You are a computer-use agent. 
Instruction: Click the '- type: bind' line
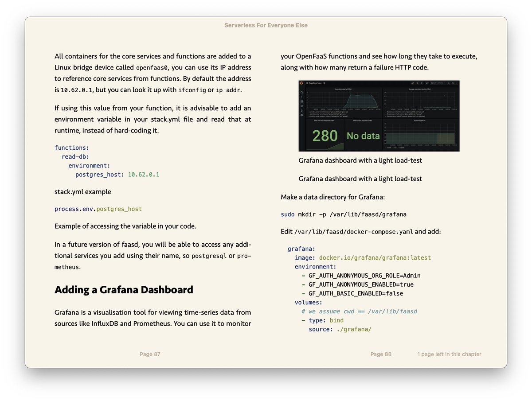[x=322, y=320]
